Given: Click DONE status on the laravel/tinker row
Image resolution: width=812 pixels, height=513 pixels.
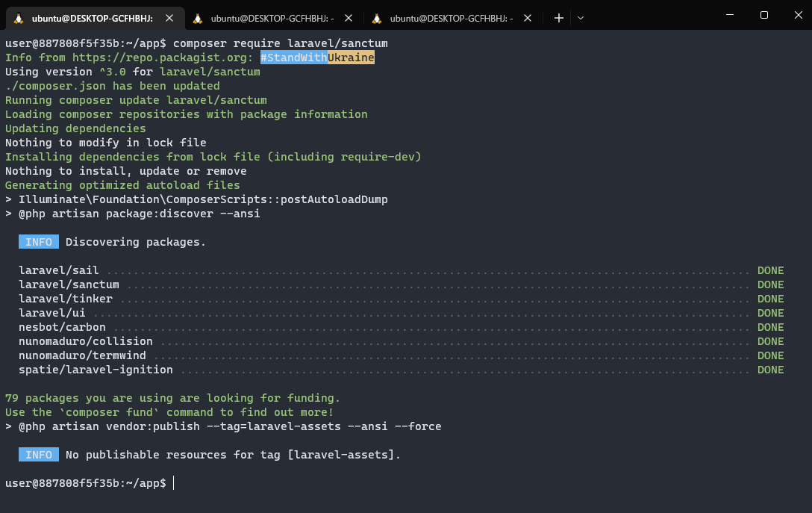Looking at the screenshot, I should click(x=770, y=299).
